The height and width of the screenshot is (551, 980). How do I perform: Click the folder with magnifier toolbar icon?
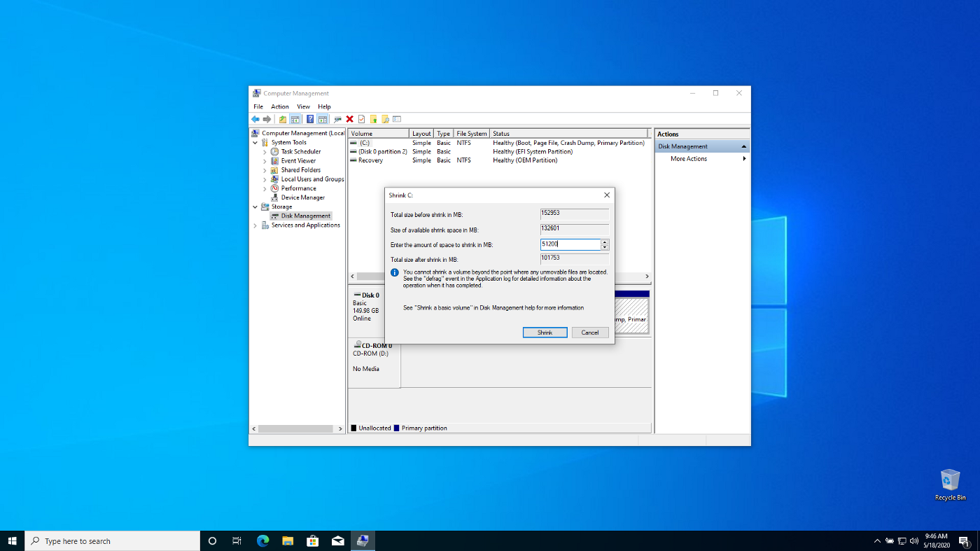[x=385, y=119]
